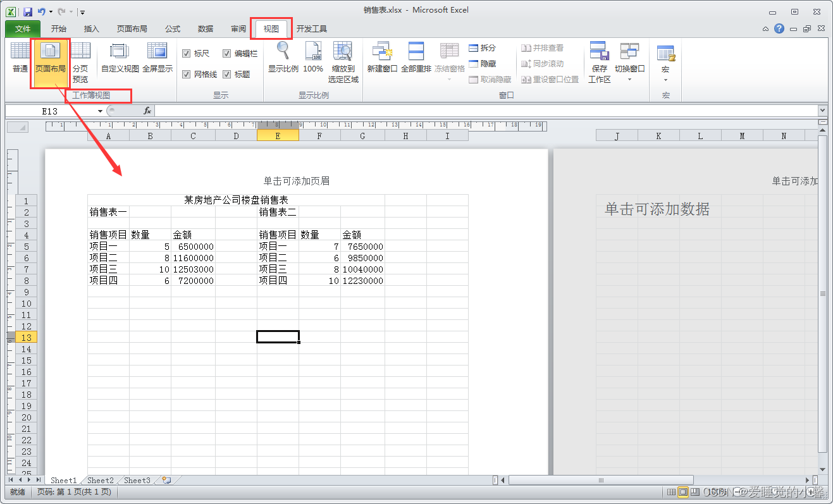Click the insert function fx button
833x504 pixels.
[147, 111]
